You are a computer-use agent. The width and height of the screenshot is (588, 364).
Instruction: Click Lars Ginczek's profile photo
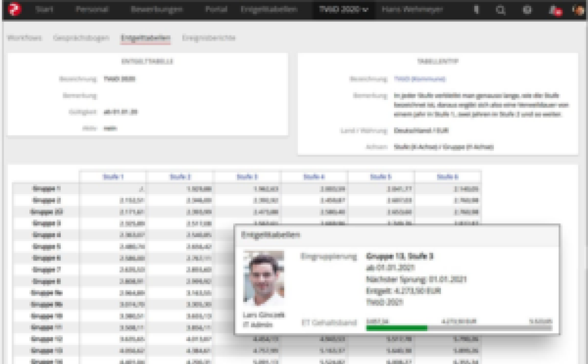pyautogui.click(x=264, y=277)
